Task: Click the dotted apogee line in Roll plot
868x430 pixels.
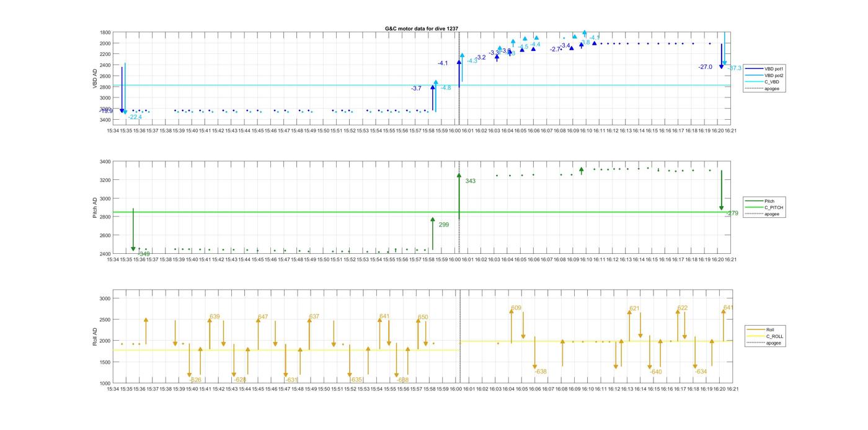Action: point(460,336)
